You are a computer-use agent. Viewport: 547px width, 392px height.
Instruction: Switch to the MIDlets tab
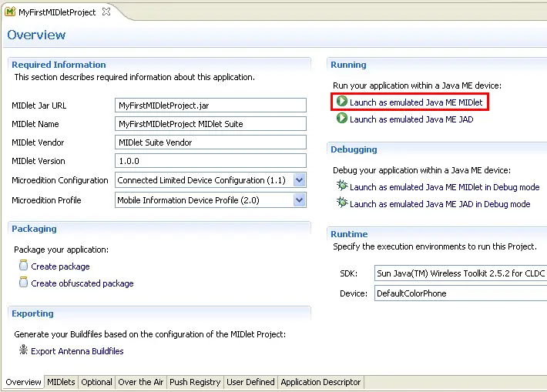point(61,382)
